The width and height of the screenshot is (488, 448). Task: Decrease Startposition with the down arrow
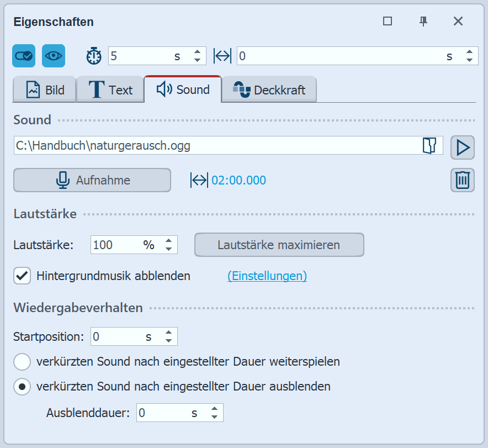(x=169, y=340)
